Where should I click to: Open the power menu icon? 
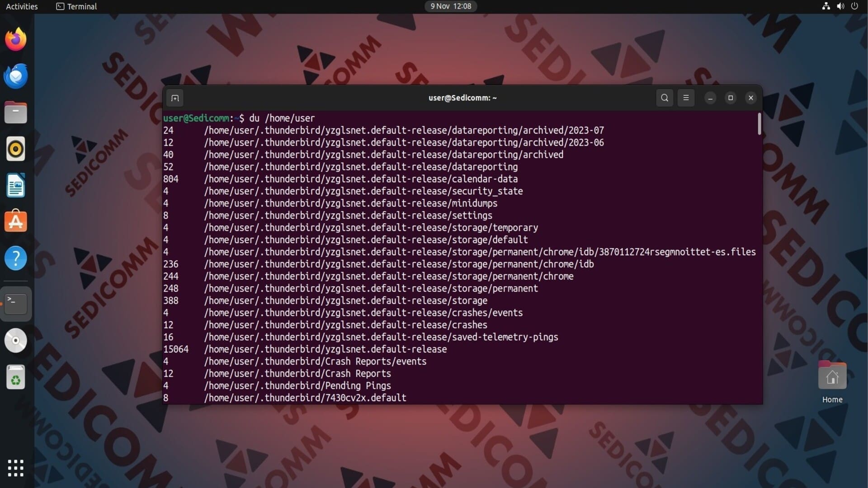(x=854, y=6)
